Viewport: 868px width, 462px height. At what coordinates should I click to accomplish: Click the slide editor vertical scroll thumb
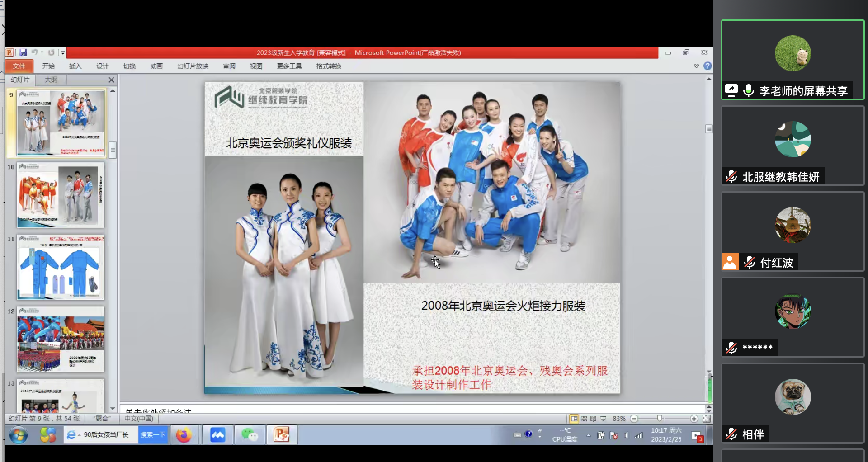[x=709, y=129]
